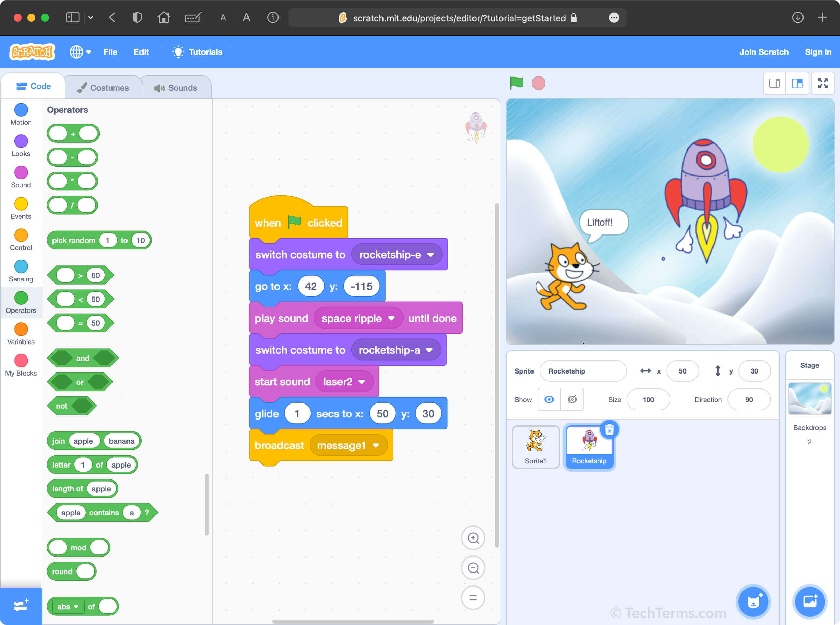This screenshot has width=840, height=625.
Task: Click the Join Scratch button
Action: [764, 52]
